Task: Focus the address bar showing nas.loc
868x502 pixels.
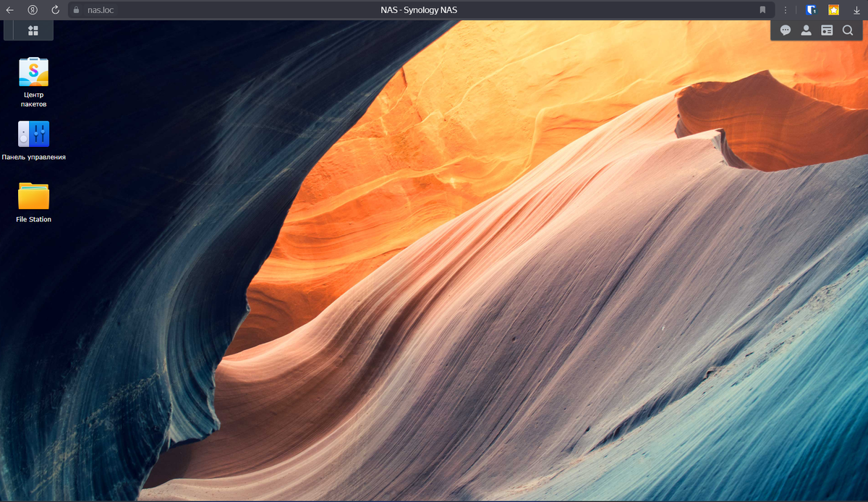Action: (x=420, y=10)
